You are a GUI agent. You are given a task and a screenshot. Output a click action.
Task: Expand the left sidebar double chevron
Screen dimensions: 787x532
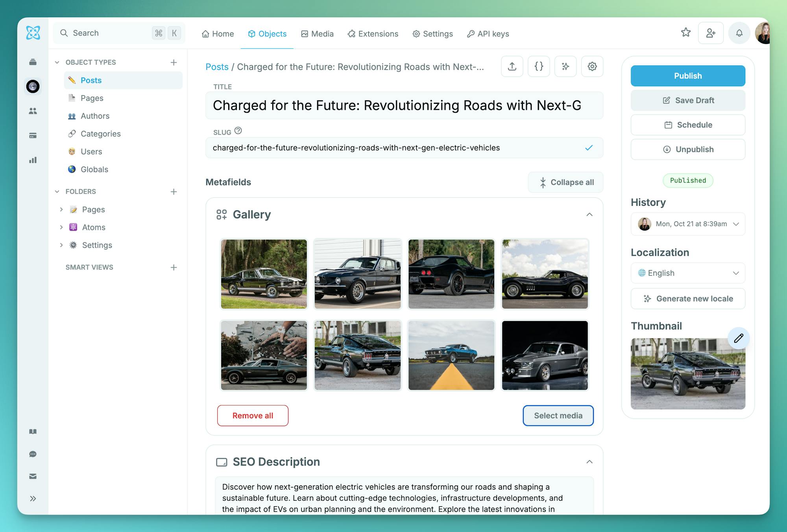tap(33, 499)
